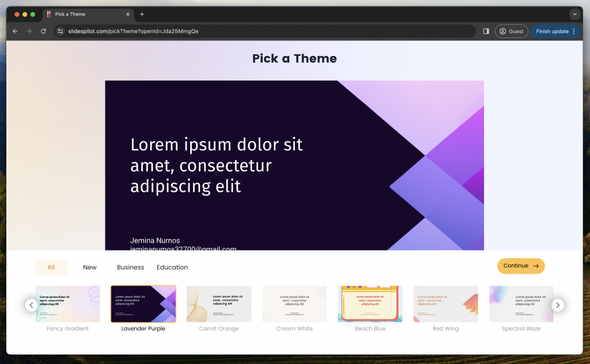
Task: Show previous themes with left carousel arrow
Action: pyautogui.click(x=31, y=305)
